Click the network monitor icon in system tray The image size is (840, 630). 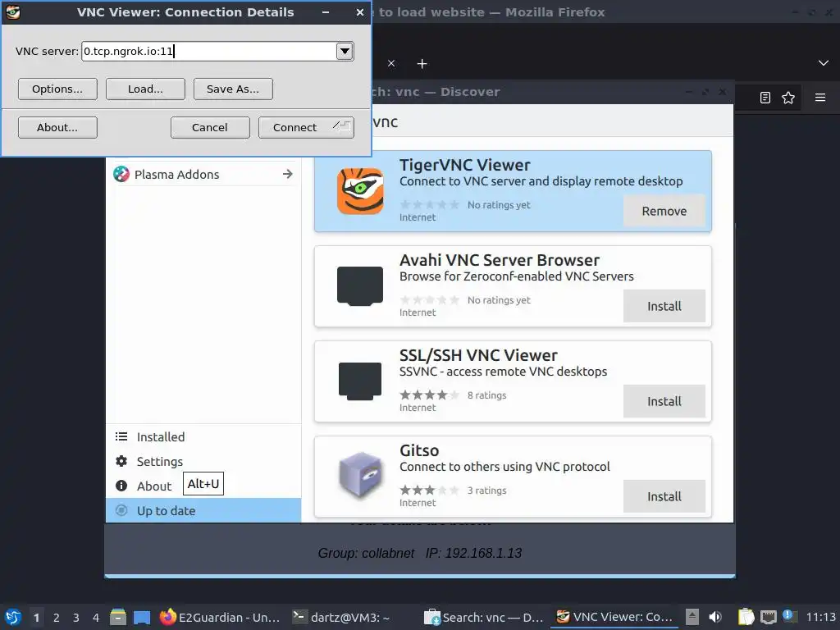[768, 618]
